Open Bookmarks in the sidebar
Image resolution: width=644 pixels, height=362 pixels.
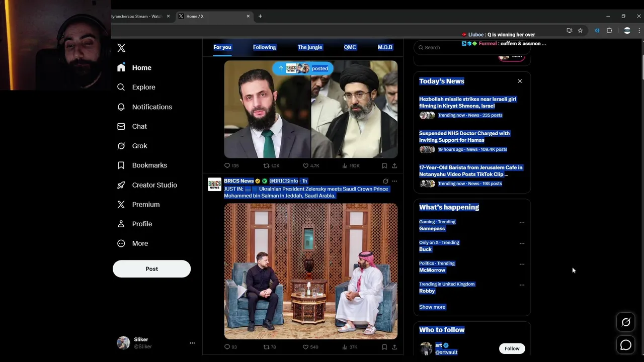point(142,165)
